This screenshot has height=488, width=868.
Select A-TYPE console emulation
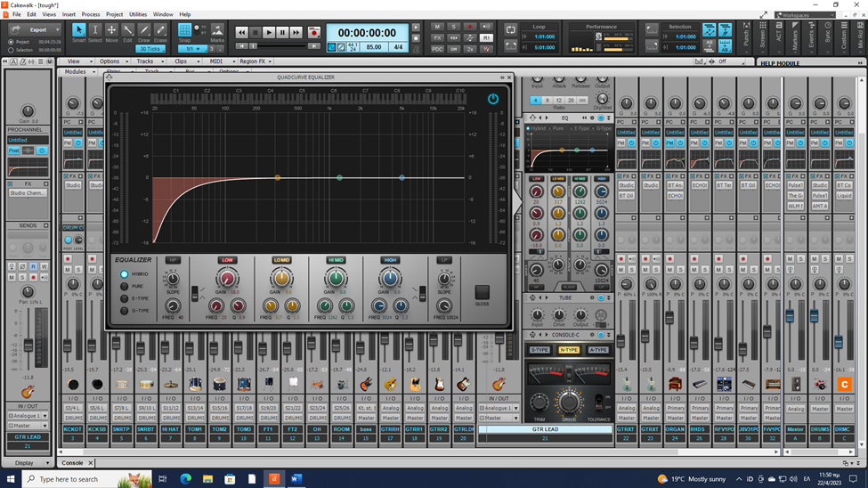(598, 350)
